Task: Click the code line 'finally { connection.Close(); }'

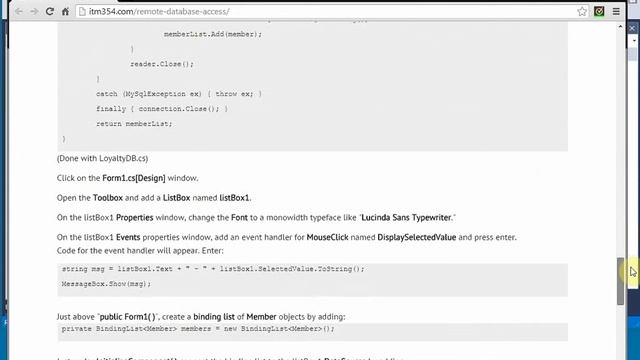Action: (x=162, y=109)
